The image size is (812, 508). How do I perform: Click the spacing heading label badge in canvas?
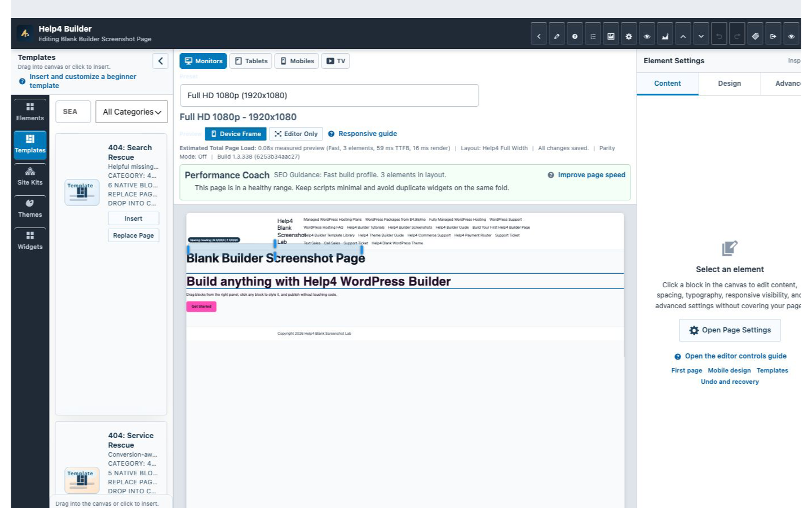(214, 240)
